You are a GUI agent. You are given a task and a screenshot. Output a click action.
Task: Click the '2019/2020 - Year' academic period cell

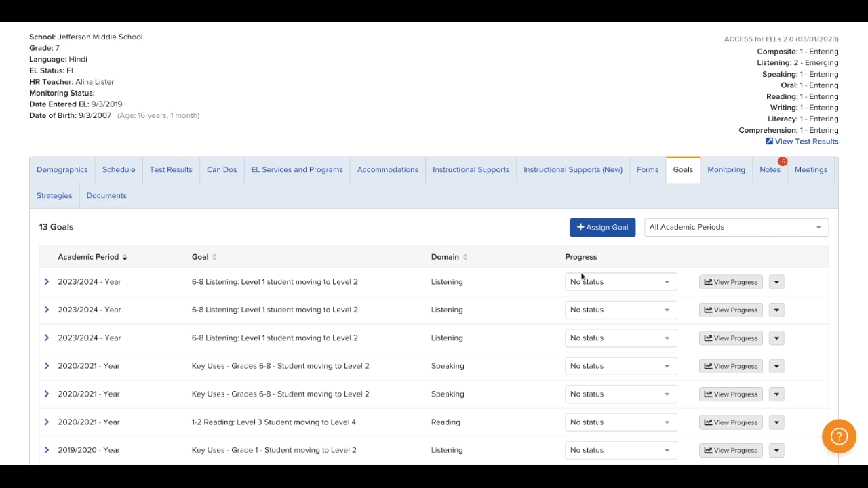click(x=89, y=450)
